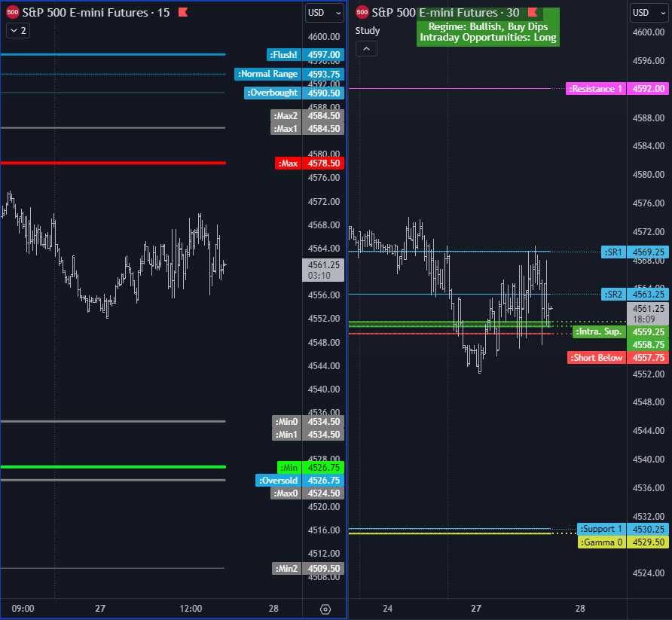This screenshot has width=672, height=620.
Task: Click the :Max1 level label
Action: point(286,129)
